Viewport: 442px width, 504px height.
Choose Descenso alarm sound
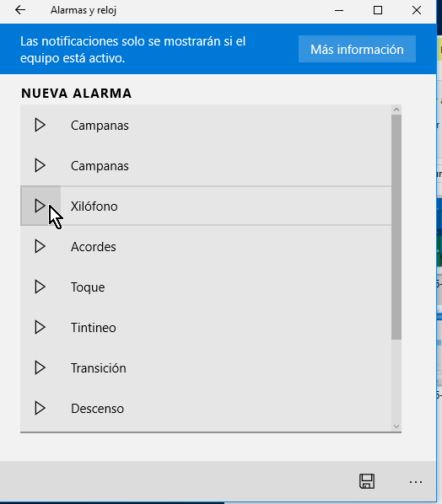tap(206, 409)
